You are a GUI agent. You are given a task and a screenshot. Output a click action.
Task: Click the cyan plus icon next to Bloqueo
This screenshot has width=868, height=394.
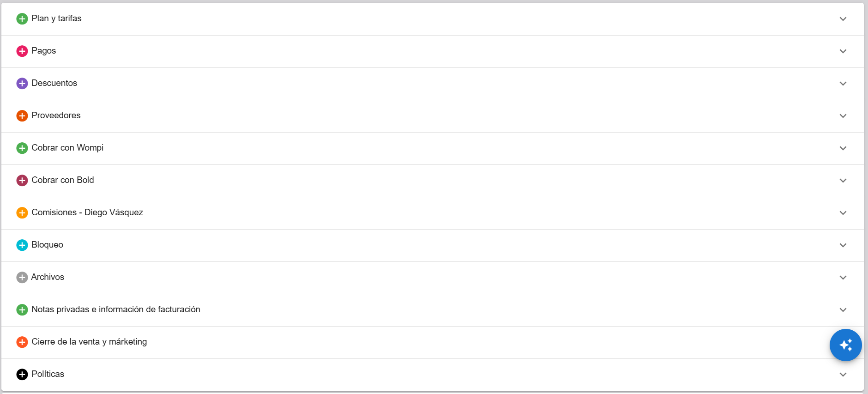pos(22,245)
